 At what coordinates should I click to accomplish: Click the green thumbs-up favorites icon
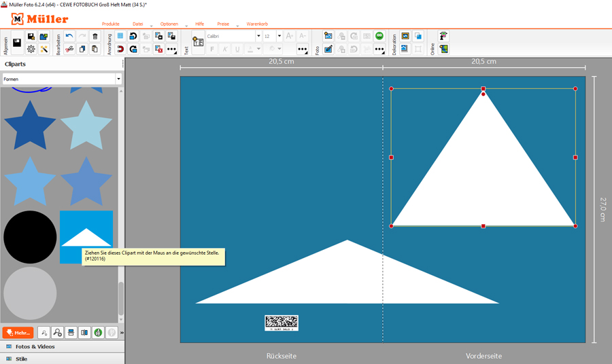pos(98,333)
